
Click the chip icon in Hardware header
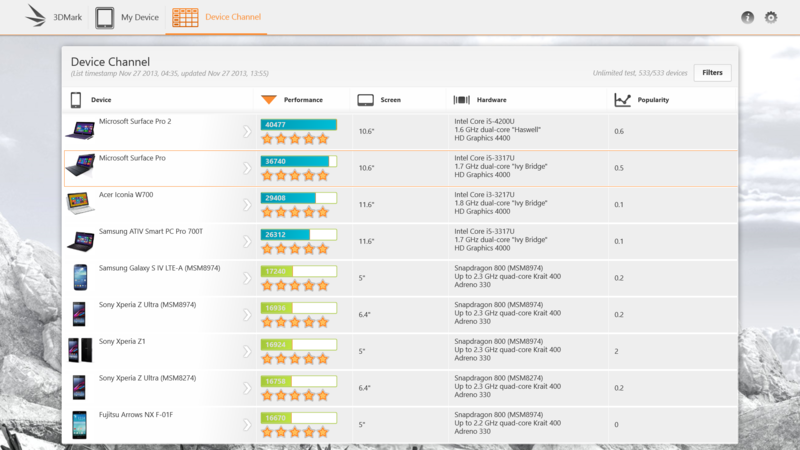coord(462,100)
